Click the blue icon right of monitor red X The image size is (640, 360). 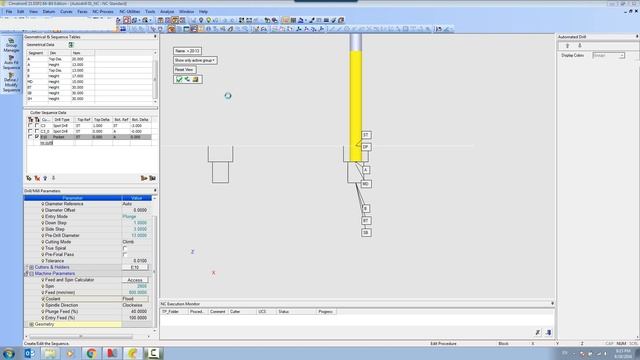(x=548, y=333)
